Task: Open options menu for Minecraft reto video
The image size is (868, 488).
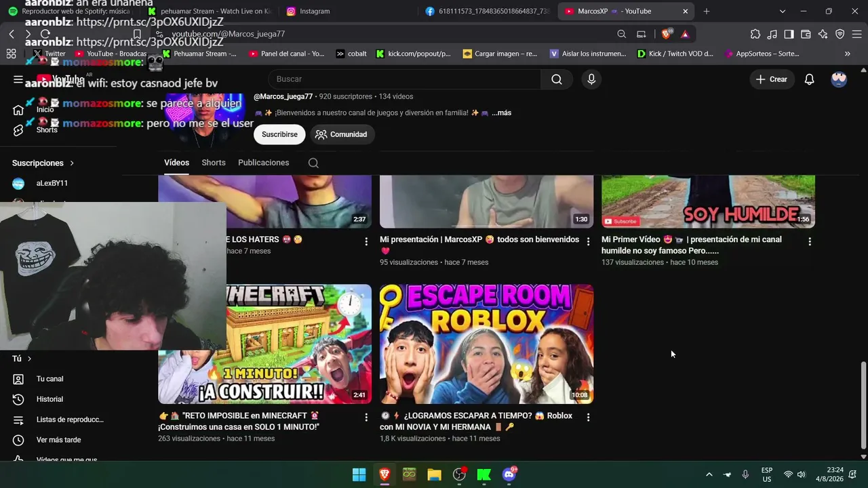Action: click(x=366, y=418)
